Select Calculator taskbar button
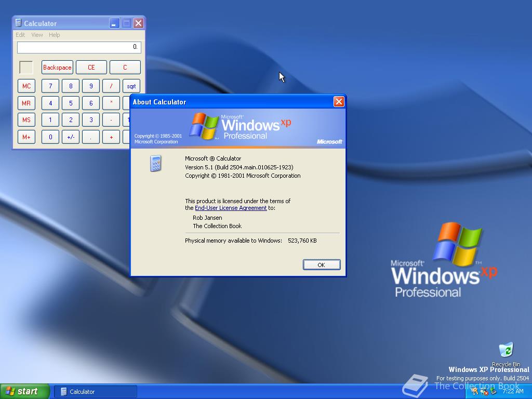This screenshot has width=532, height=399. point(96,392)
